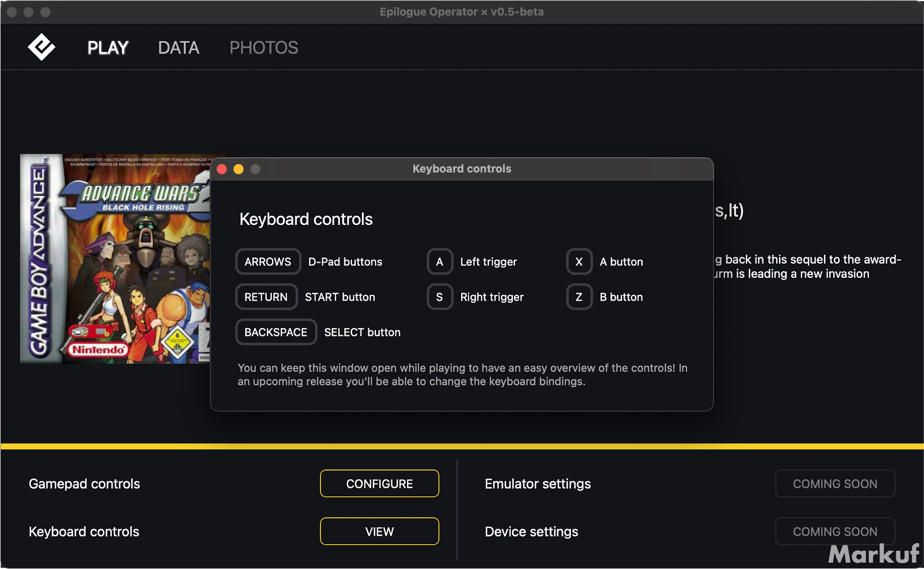This screenshot has width=924, height=569.
Task: Click the BACKSPACE key badge
Action: (x=276, y=332)
